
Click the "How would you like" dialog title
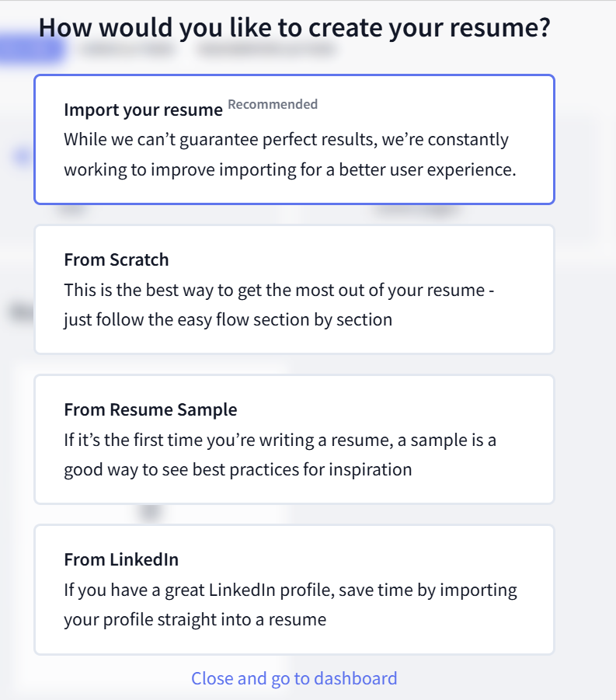[x=294, y=28]
